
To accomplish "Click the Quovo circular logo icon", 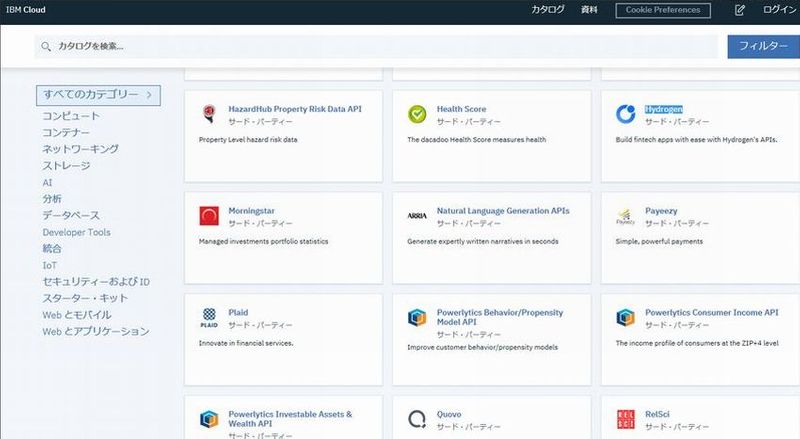I will (417, 419).
